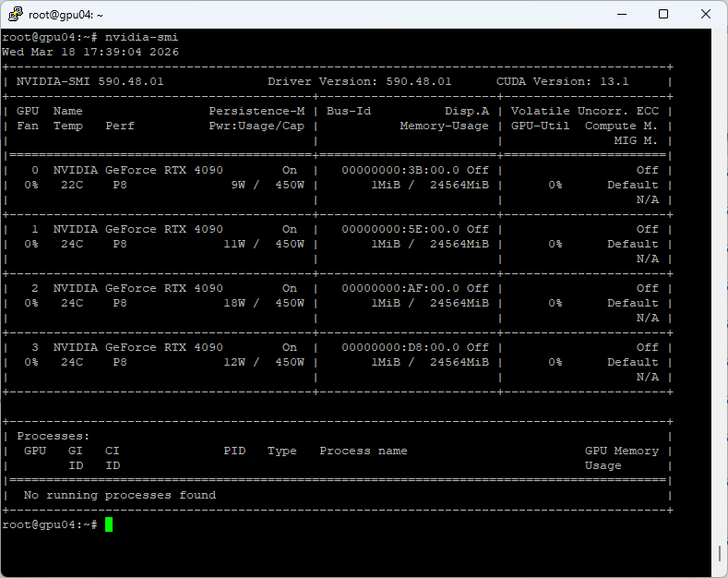Click the "Process name" column header
728x578 pixels.
363,451
